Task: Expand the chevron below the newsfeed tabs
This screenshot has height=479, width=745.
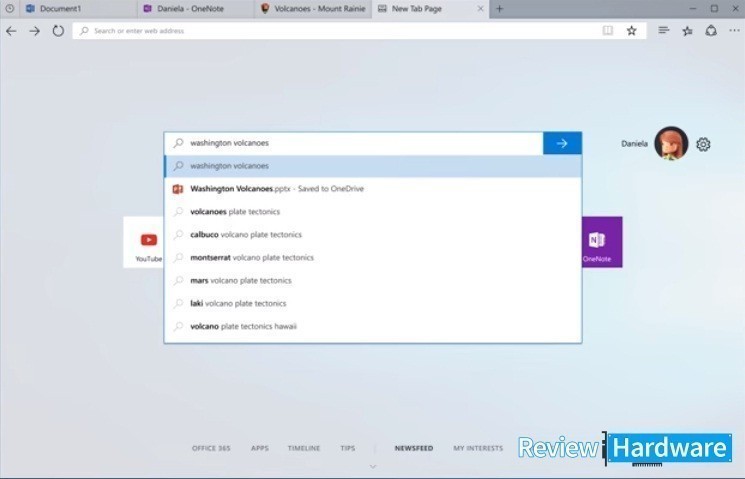Action: [x=373, y=466]
